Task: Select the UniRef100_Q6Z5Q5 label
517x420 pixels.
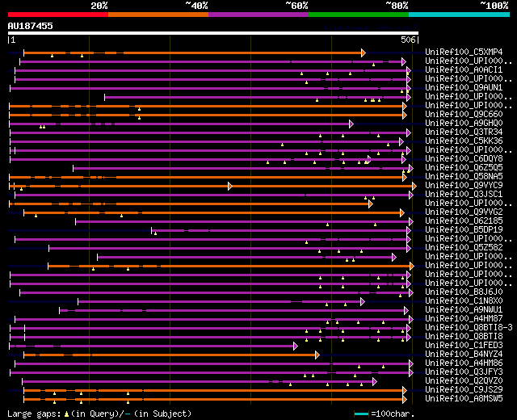Action: click(x=464, y=168)
